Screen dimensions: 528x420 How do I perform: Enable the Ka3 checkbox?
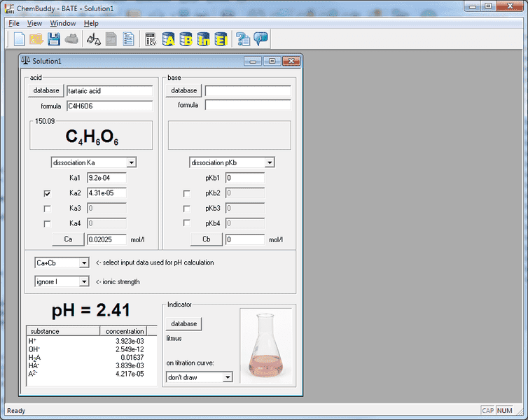click(48, 209)
